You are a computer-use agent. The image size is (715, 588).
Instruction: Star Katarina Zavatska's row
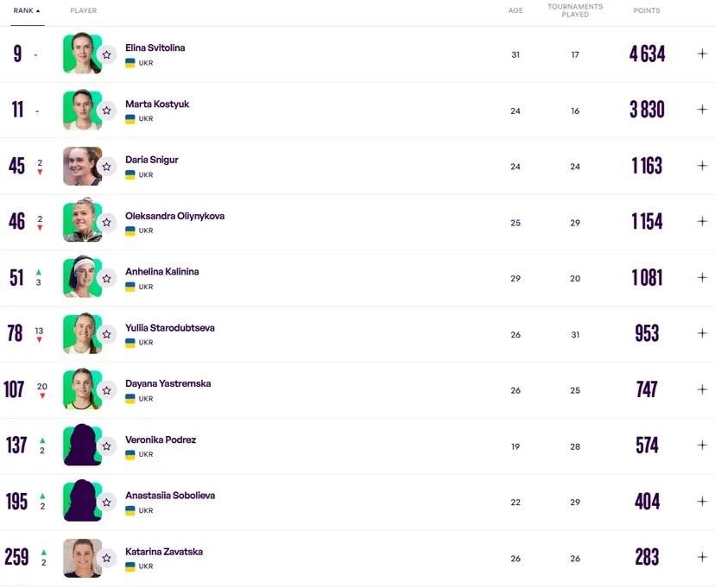[x=106, y=558]
